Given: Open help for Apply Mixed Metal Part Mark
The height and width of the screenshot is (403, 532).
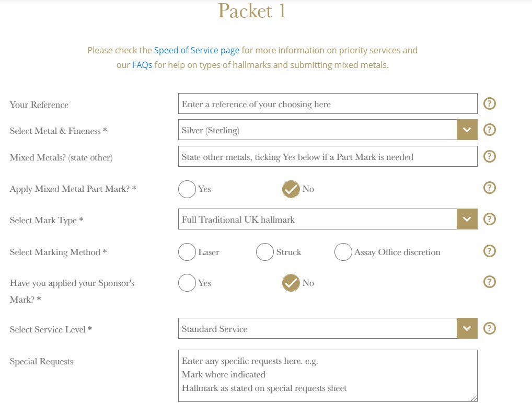Looking at the screenshot, I should pos(489,188).
